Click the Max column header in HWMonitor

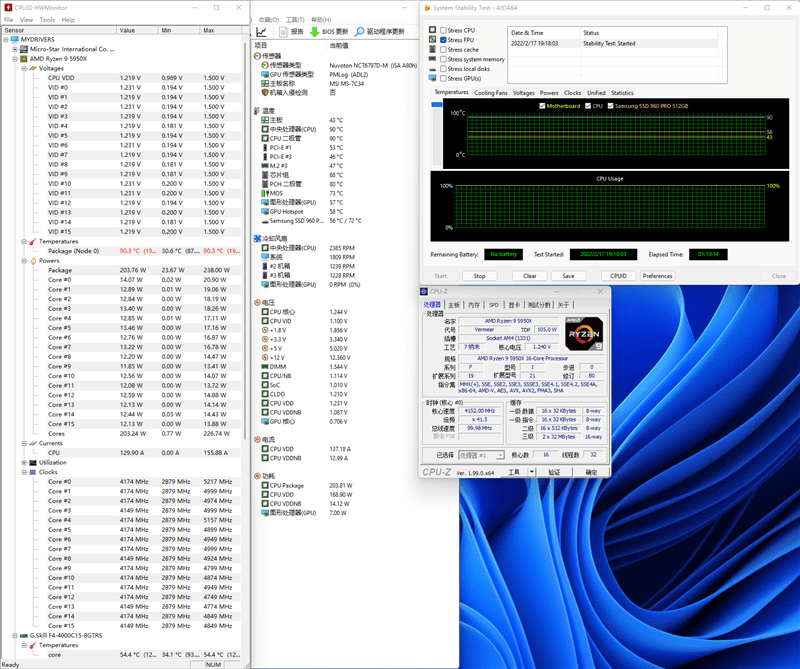220,30
